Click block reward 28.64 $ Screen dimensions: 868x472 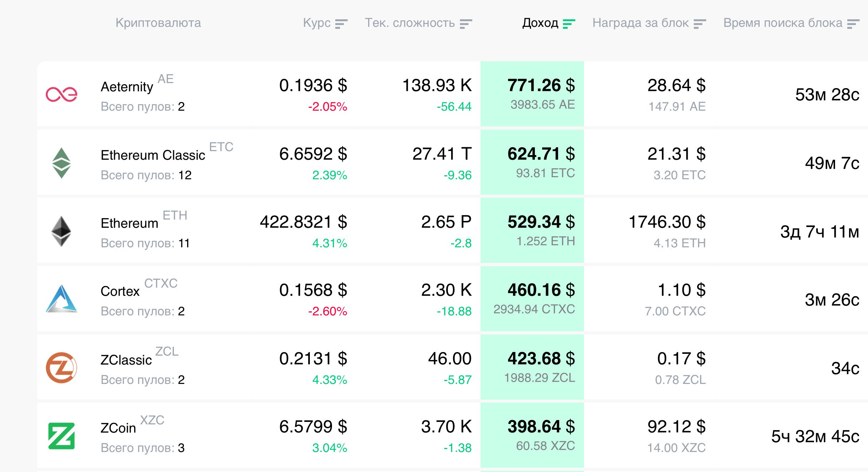pyautogui.click(x=677, y=86)
